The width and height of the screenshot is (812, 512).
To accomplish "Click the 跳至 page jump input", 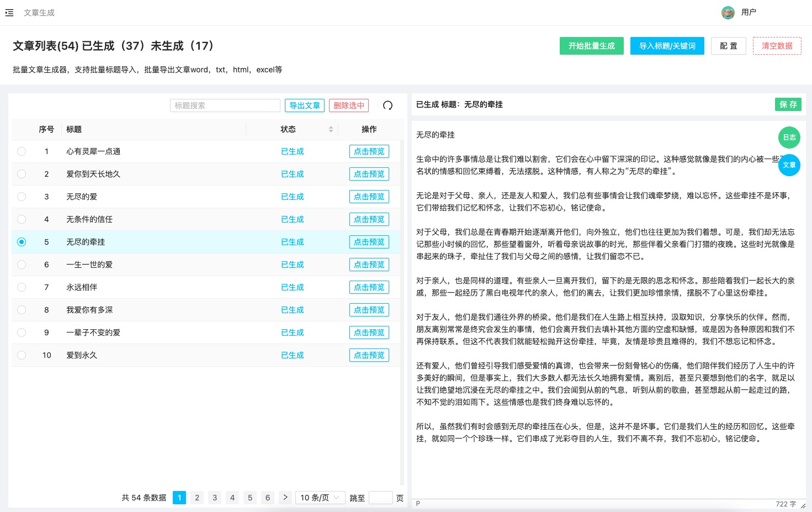I will point(380,498).
